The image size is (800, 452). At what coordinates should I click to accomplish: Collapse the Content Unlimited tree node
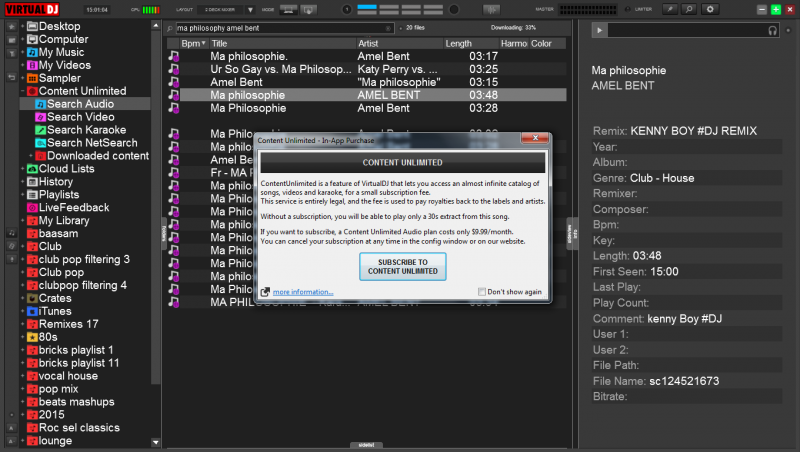pos(22,91)
